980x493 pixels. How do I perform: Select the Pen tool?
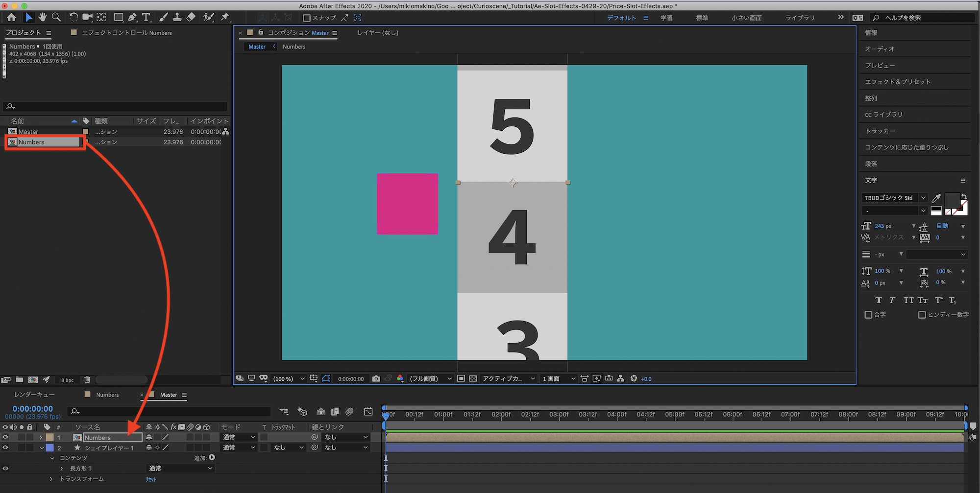[132, 17]
